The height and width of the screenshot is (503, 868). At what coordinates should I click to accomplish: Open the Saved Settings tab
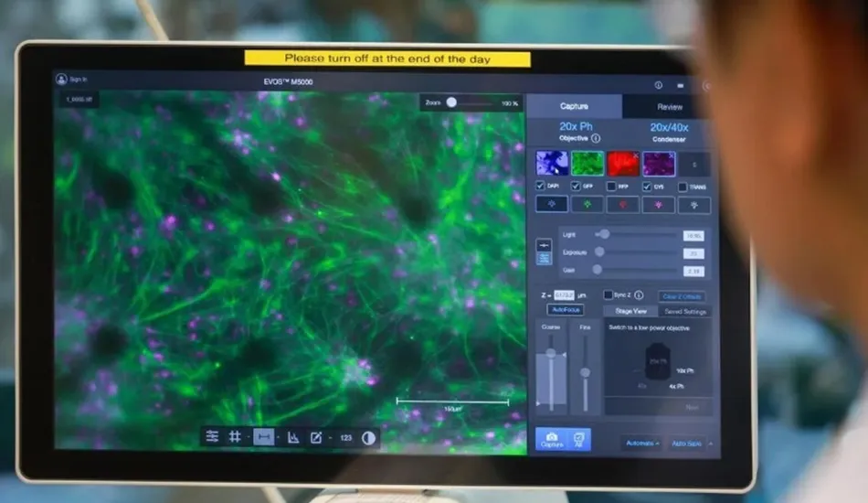[x=685, y=312]
